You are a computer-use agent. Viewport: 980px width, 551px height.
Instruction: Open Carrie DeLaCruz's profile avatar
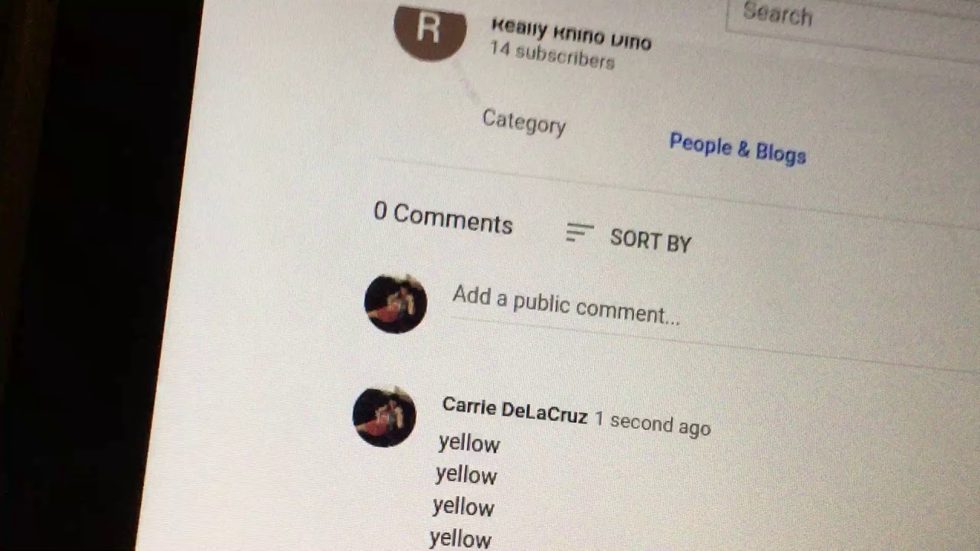tap(384, 416)
